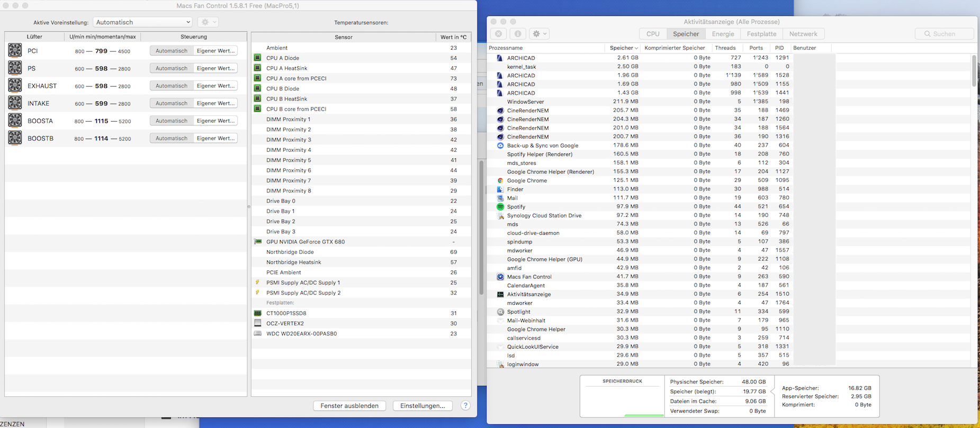
Task: Set EXHAUST fan to Automatisch
Action: click(172, 86)
